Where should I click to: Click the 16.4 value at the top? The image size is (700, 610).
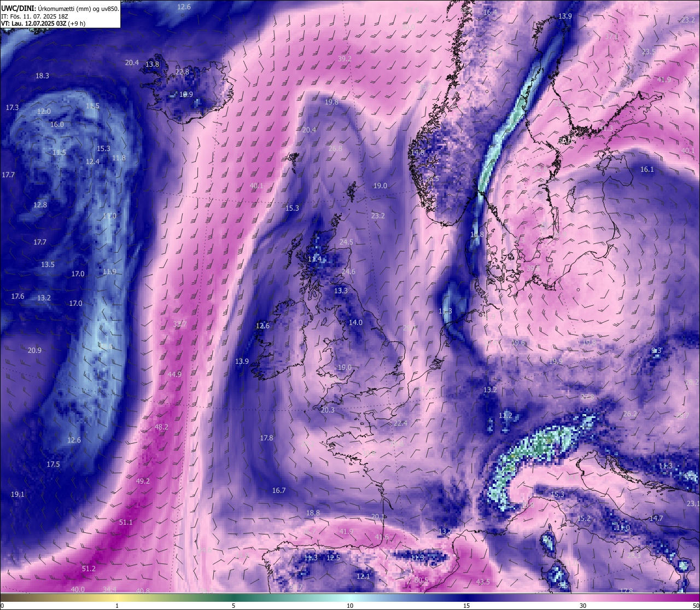490,12
